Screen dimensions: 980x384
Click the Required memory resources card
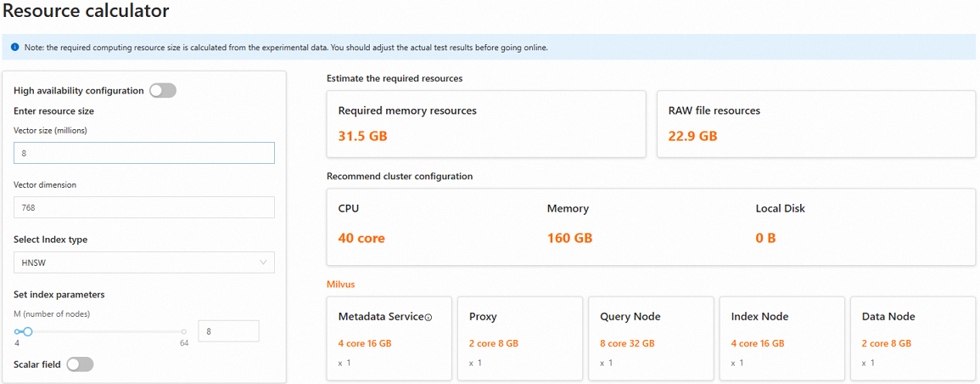tap(486, 124)
